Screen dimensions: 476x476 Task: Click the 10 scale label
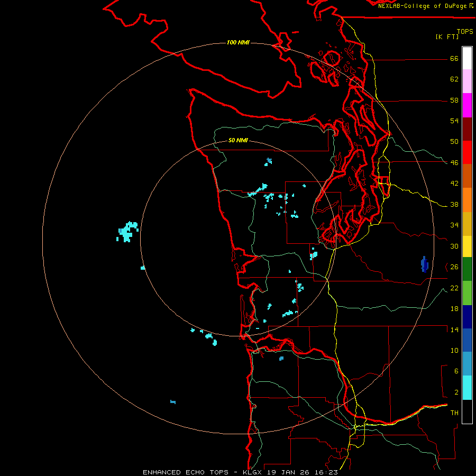pos(454,351)
